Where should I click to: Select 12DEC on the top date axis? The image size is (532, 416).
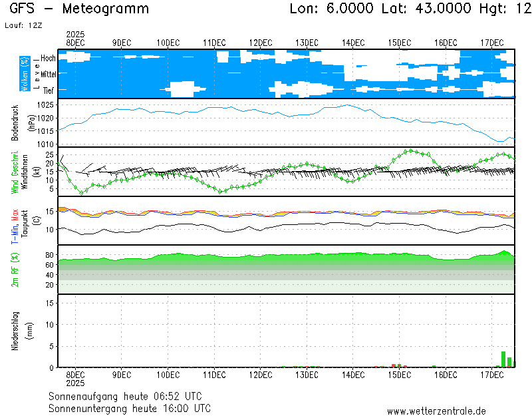[x=261, y=43]
